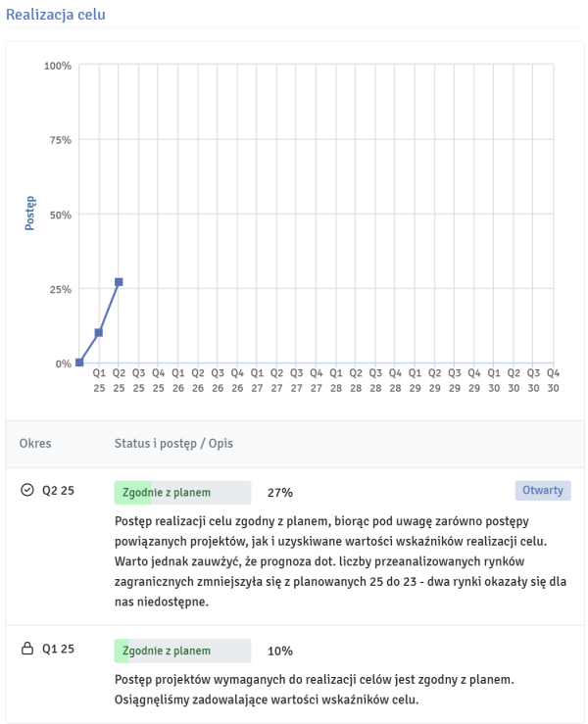Click the 100% label on the vertical axis
This screenshot has width=588, height=724.
58,66
